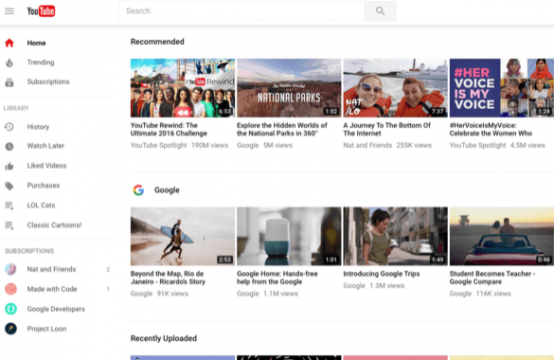The height and width of the screenshot is (360, 554).
Task: Open the Introducing Google Trips title
Action: click(x=382, y=274)
